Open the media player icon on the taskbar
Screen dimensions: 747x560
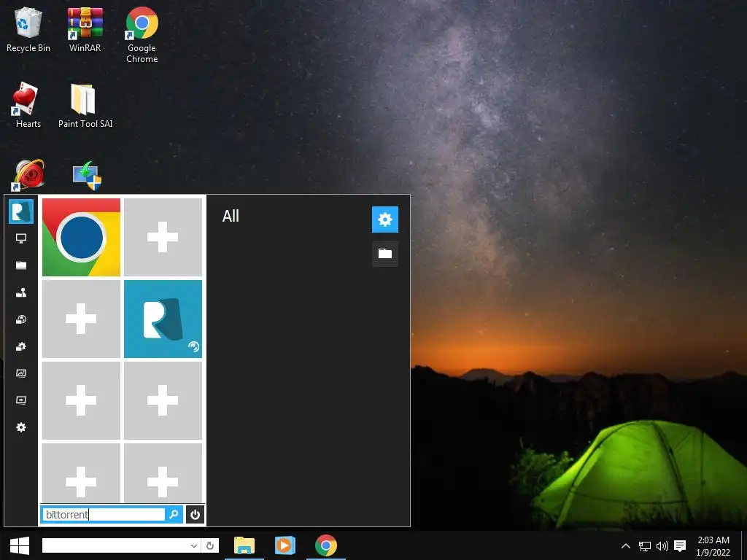point(285,545)
